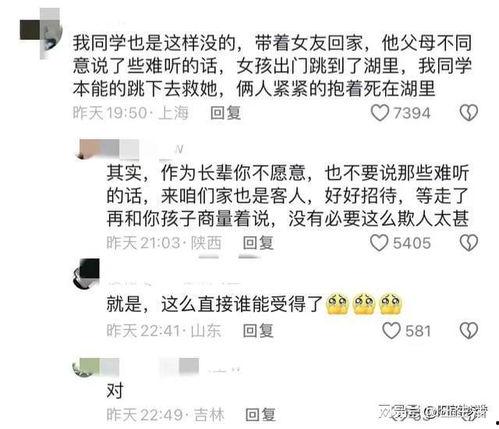
Task: Tap broken heart beside 581 likes
Action: coord(469,331)
